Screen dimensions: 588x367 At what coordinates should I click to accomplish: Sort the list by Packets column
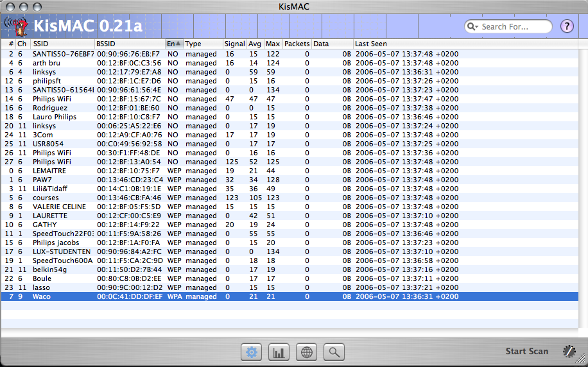pyautogui.click(x=297, y=44)
